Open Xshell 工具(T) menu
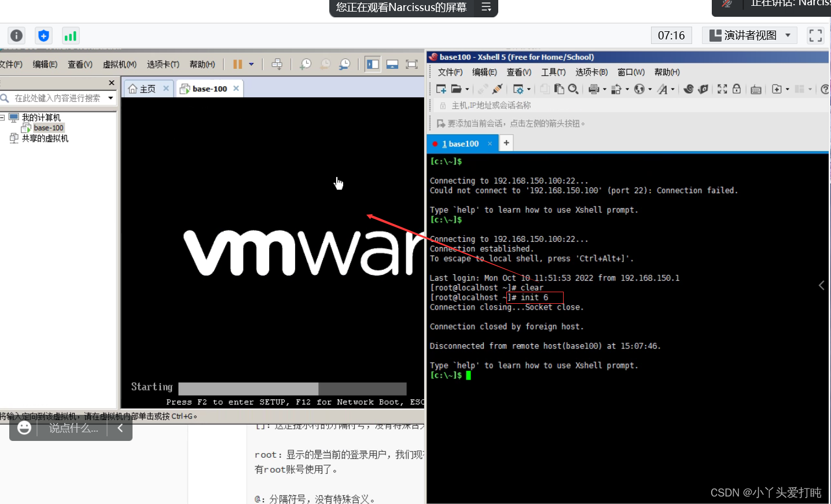Viewport: 831px width, 504px height. point(553,72)
